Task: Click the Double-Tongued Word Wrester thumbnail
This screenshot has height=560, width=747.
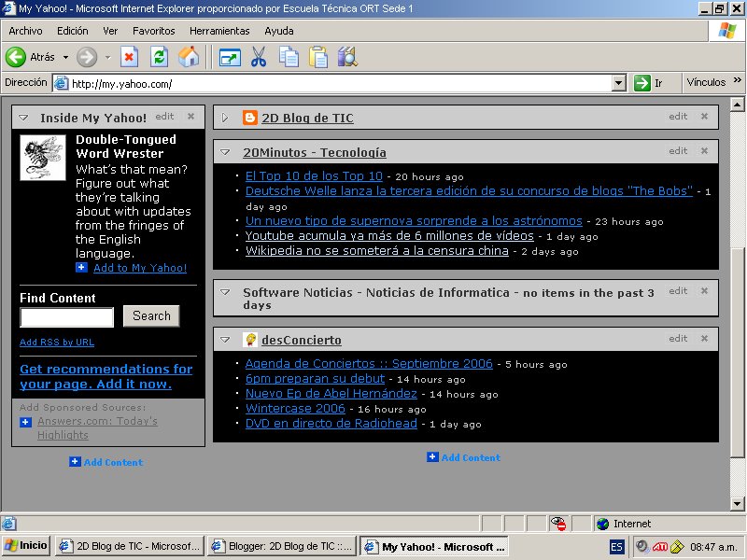Action: pyautogui.click(x=43, y=158)
